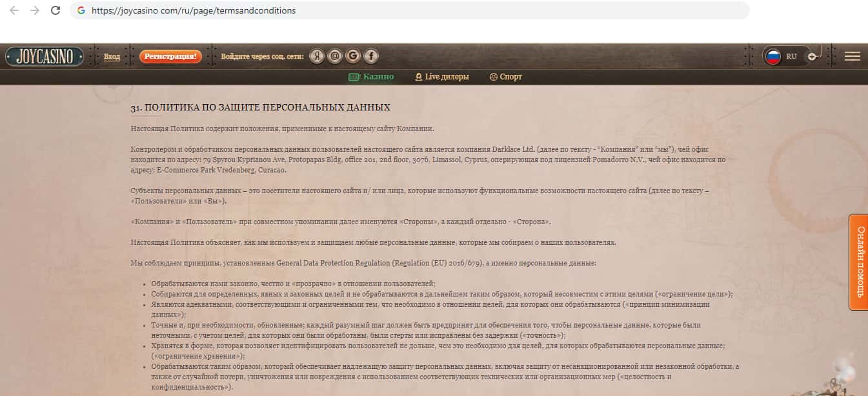This screenshot has width=868, height=396.
Task: Sign in with the Facebook icon
Action: coord(371,56)
